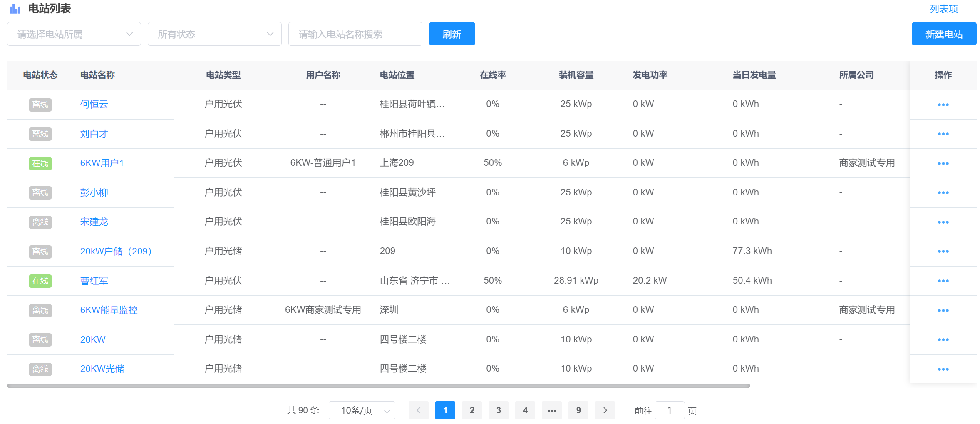This screenshot has width=980, height=424.
Task: Open actions menu for 20KW row
Action: click(x=943, y=339)
